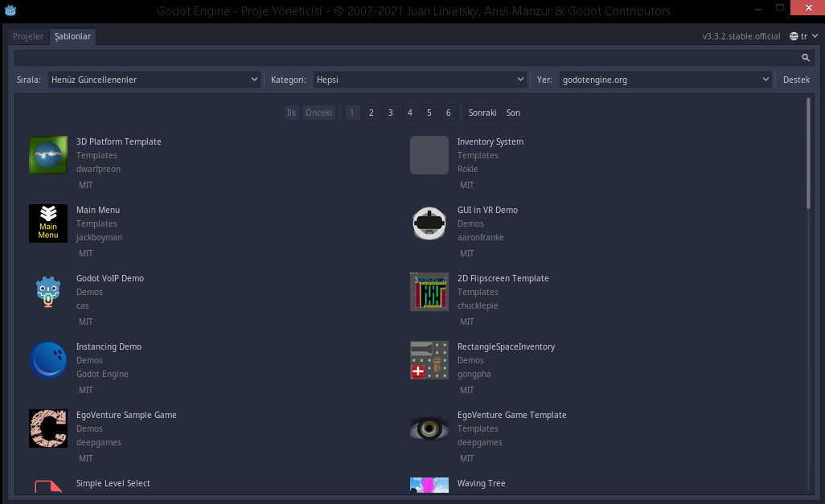Click author dwarfpreon

point(98,169)
